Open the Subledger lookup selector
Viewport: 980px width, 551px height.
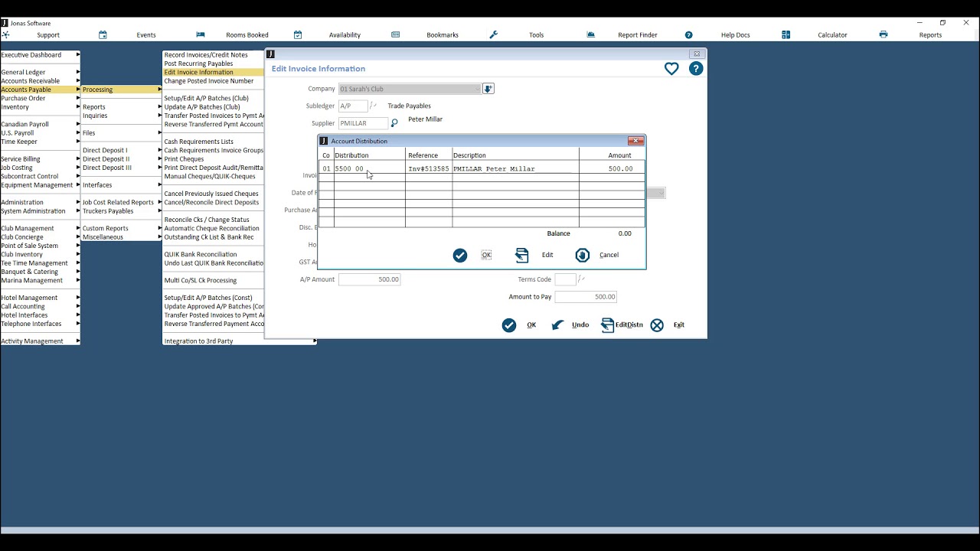374,106
